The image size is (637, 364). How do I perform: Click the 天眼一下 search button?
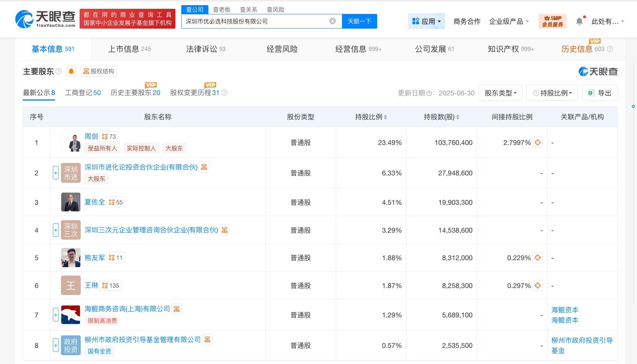(x=359, y=21)
